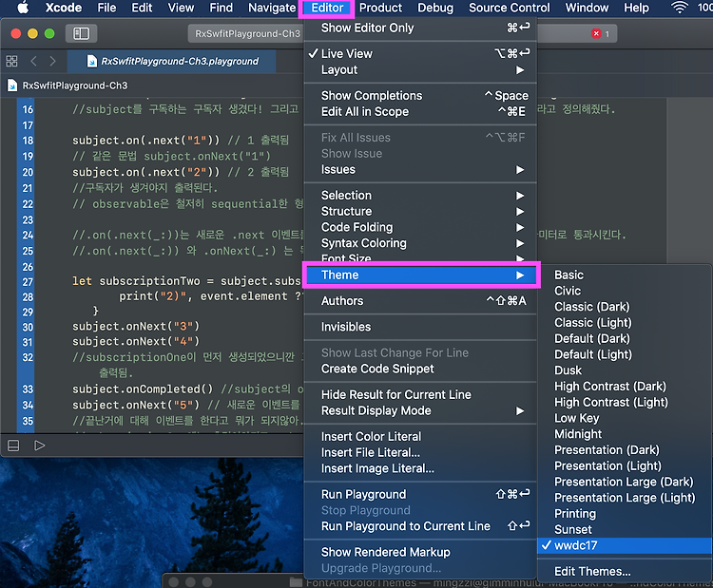Viewport: 713px width, 588px height.
Task: Open the Editor menu
Action: 327,8
